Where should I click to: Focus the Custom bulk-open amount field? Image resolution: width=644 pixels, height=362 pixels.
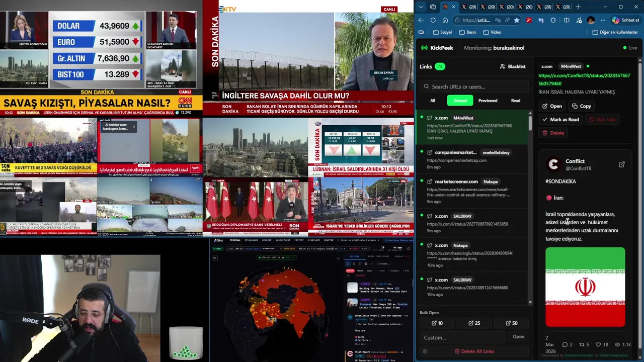[x=463, y=337]
